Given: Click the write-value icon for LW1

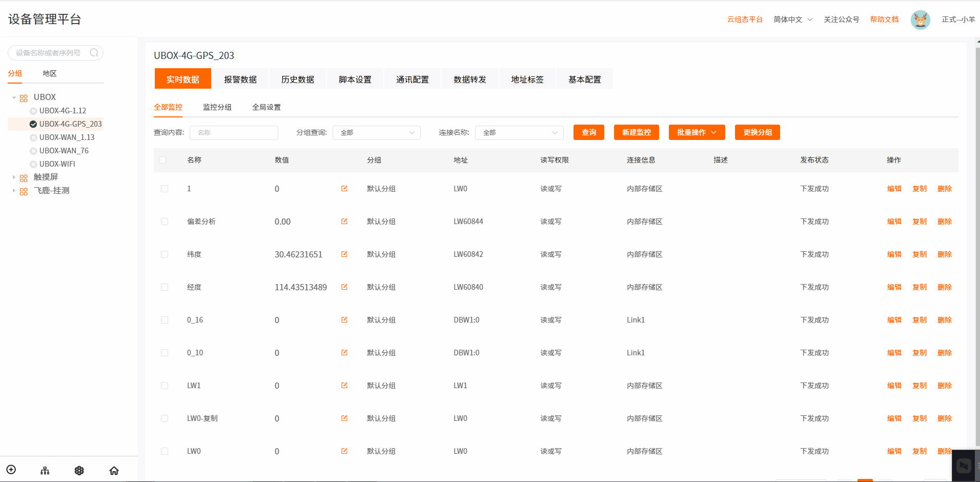Looking at the screenshot, I should click(x=344, y=386).
